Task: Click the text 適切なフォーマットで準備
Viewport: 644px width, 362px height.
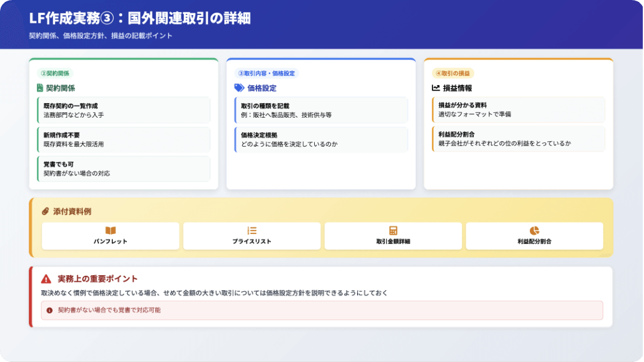Action: 475,115
